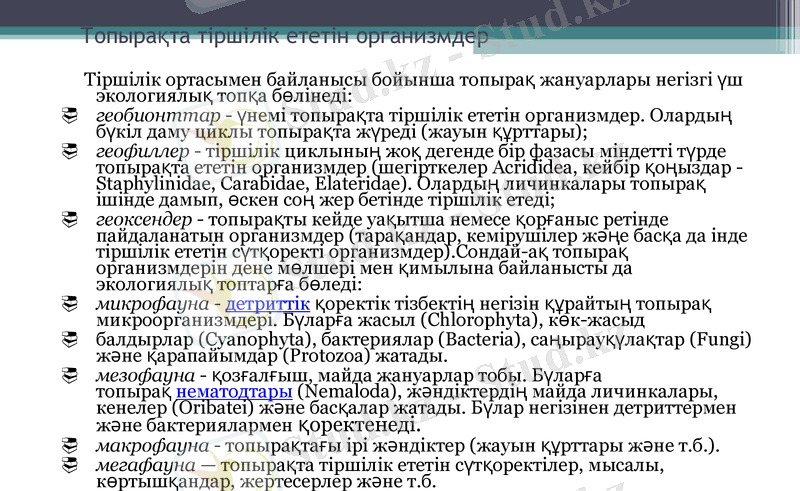The height and width of the screenshot is (491, 800).
Task: Click the italic word макрофауна
Action: click(x=152, y=446)
